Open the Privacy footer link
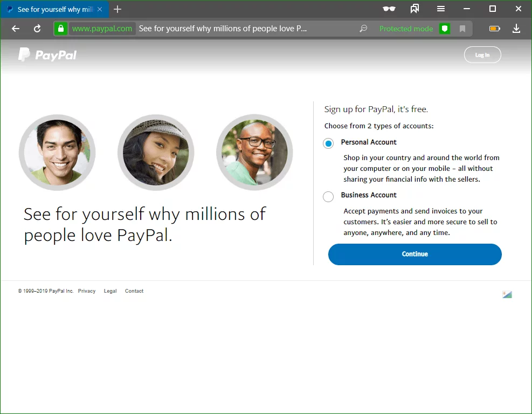 (x=87, y=291)
